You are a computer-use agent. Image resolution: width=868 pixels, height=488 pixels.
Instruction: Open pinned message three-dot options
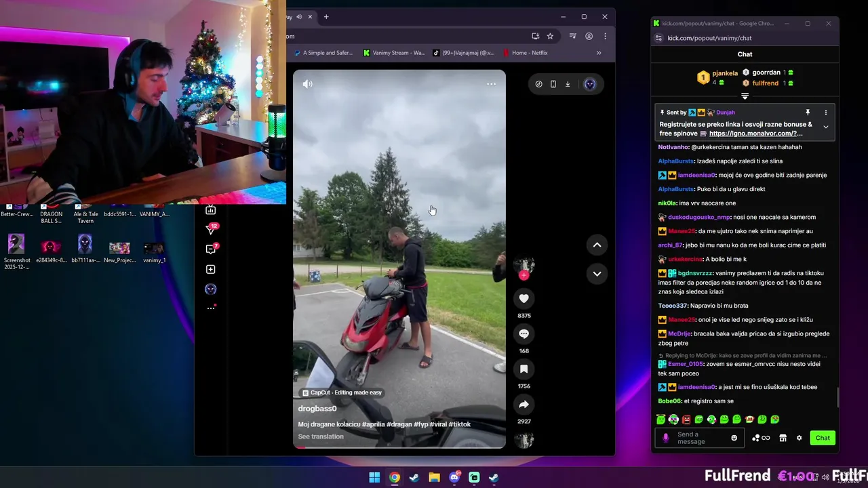coord(825,113)
